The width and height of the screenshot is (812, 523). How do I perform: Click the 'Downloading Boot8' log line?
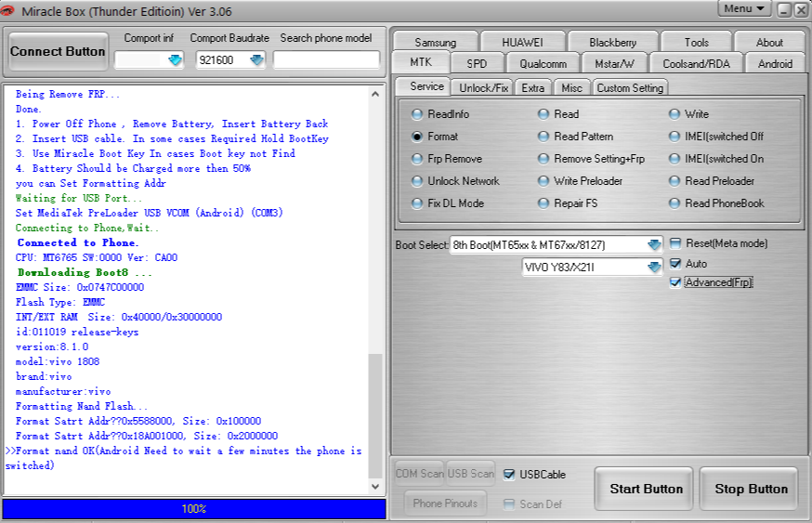click(x=85, y=272)
